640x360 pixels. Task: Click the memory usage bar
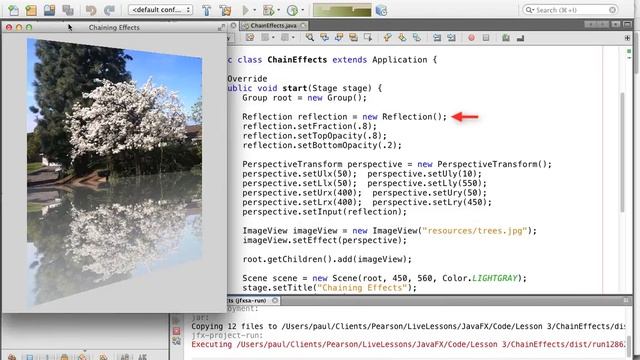342,10
